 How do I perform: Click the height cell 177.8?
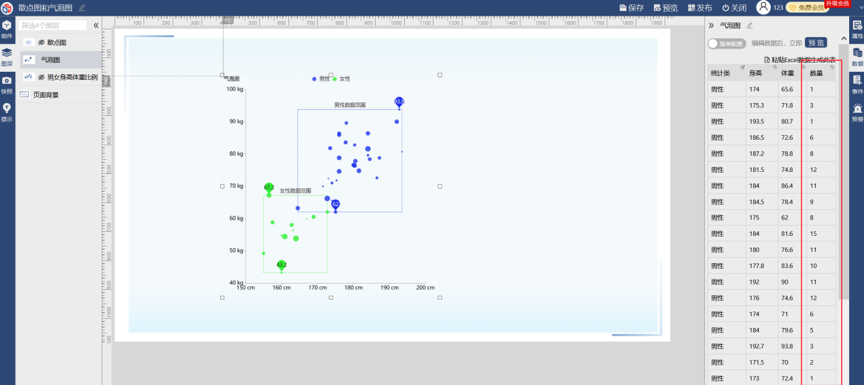(x=762, y=266)
